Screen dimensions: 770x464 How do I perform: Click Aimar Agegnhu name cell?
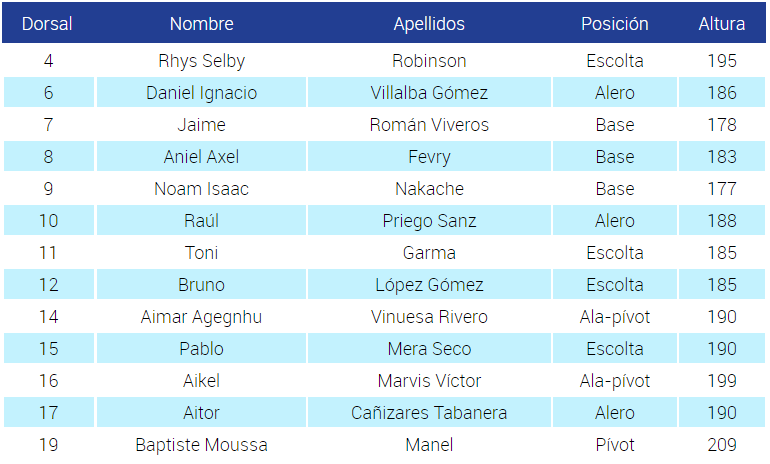click(201, 317)
